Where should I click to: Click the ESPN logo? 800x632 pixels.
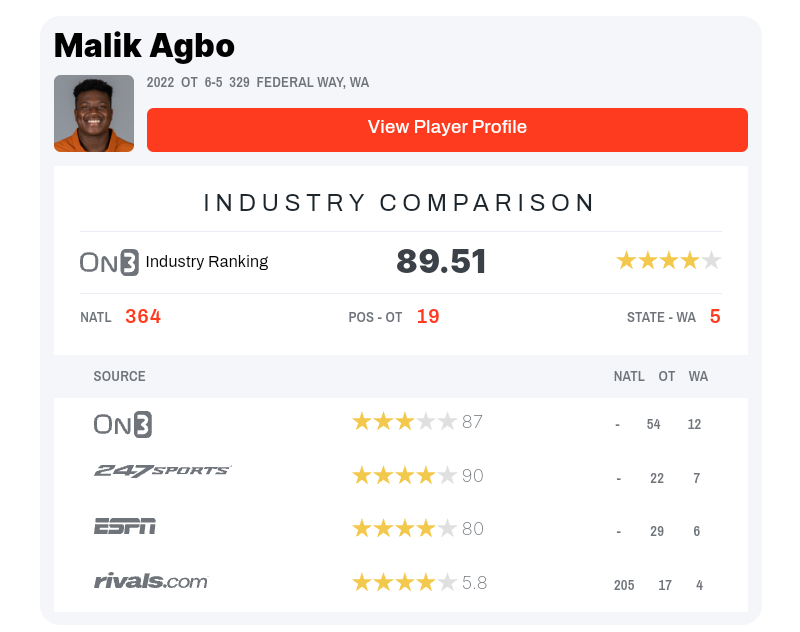(x=124, y=526)
